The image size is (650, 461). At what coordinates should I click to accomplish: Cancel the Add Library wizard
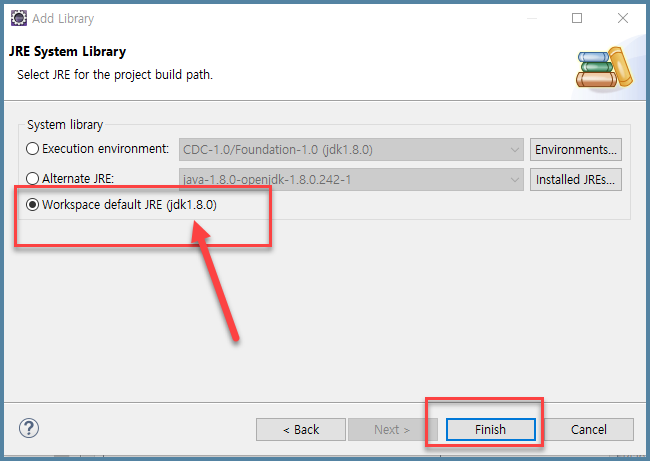tap(589, 429)
